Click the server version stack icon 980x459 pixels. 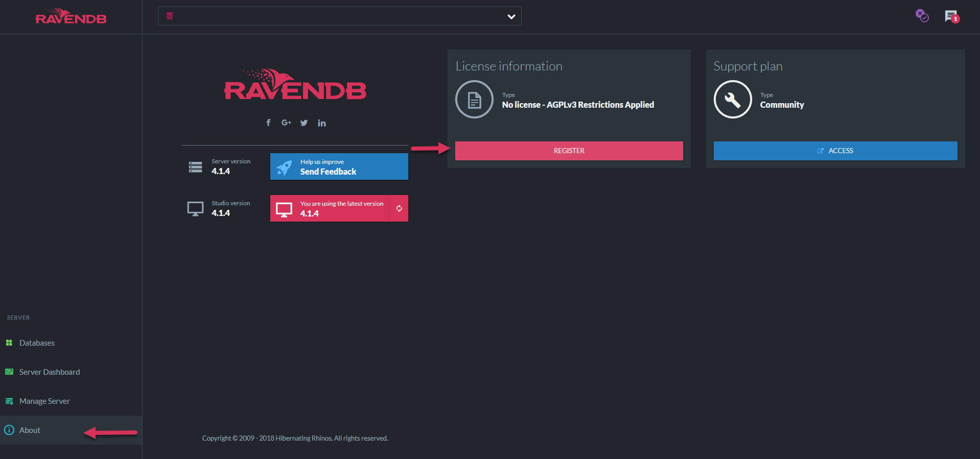coord(195,167)
